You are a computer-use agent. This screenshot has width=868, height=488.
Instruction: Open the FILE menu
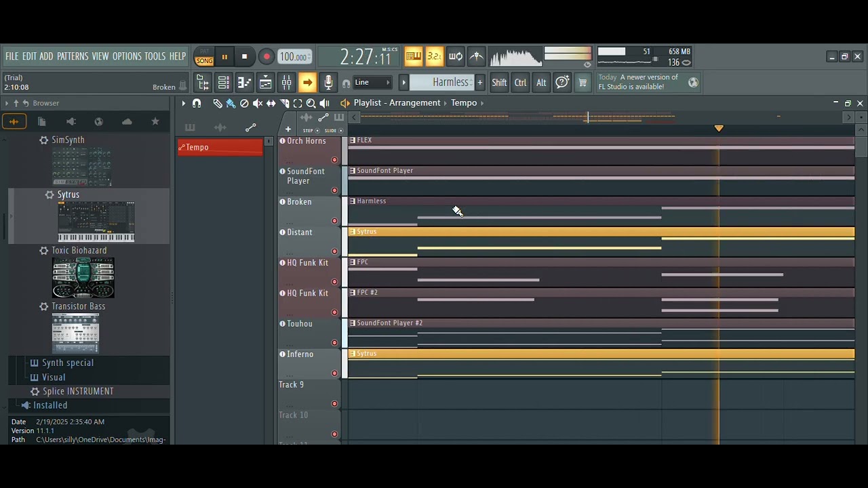(x=12, y=56)
